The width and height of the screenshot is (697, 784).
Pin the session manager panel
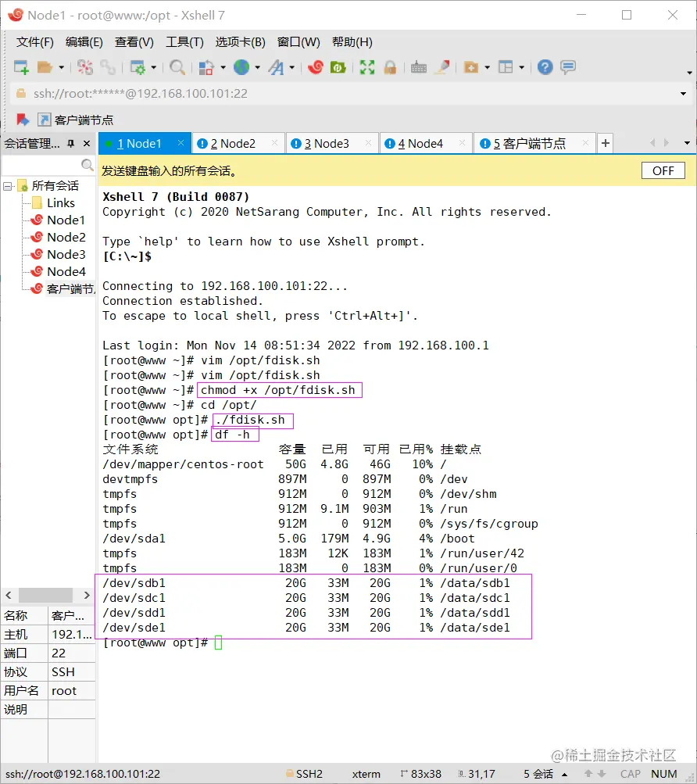tap(71, 144)
